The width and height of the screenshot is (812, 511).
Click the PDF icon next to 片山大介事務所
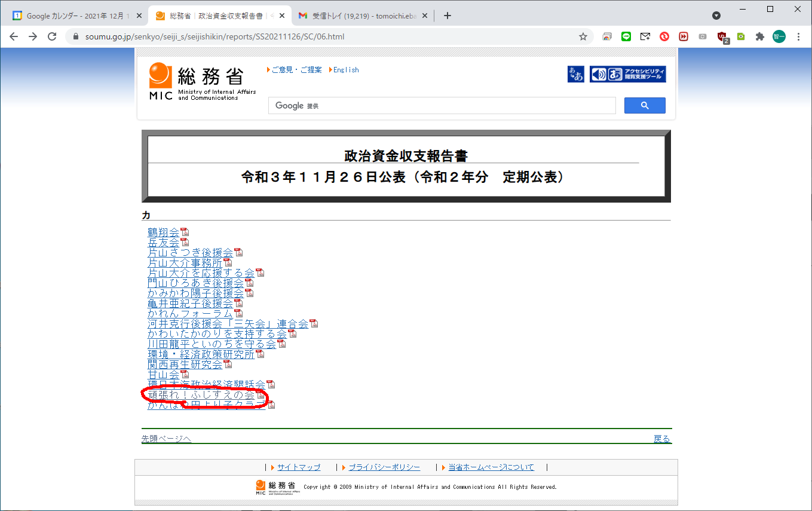pos(227,262)
